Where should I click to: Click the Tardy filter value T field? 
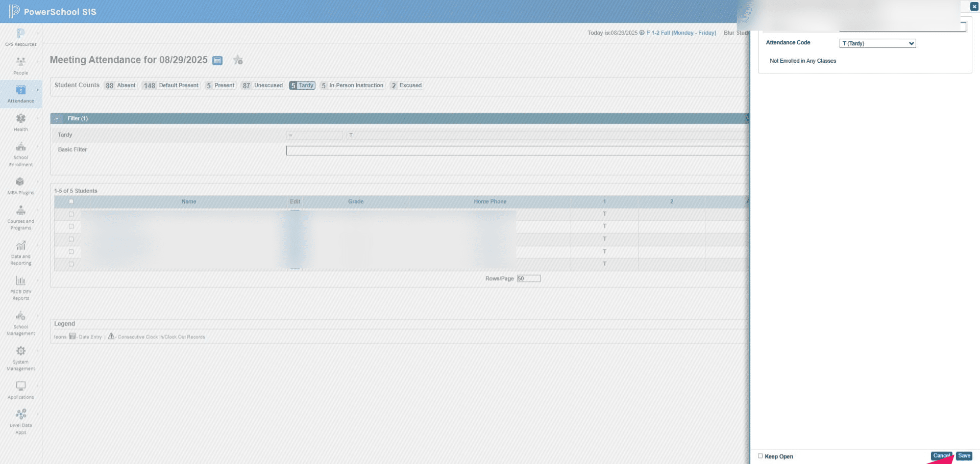click(548, 135)
